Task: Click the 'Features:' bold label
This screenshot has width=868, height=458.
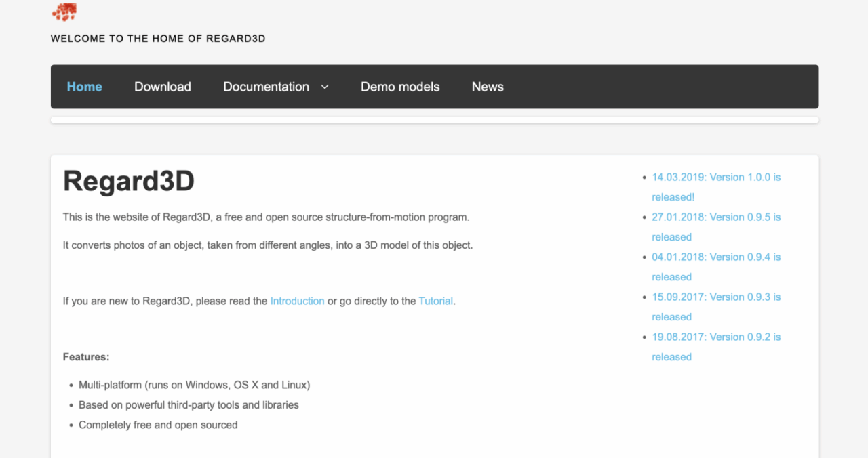Action: [x=86, y=357]
